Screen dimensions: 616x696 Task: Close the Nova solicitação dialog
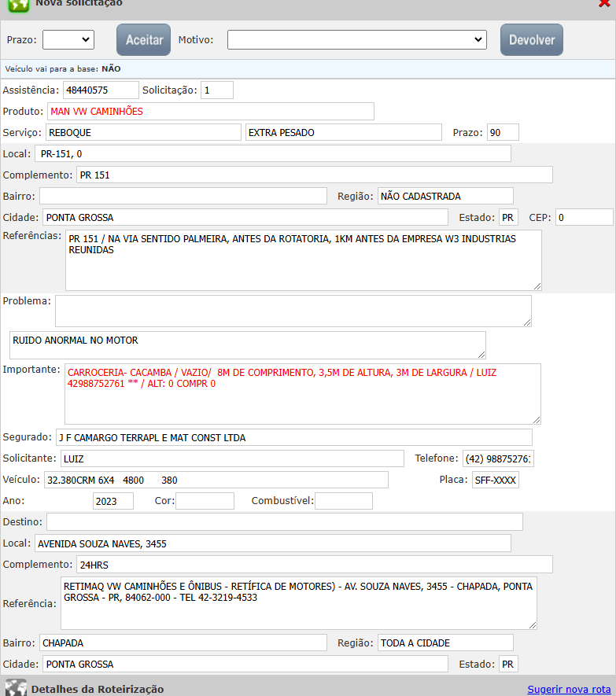[x=604, y=4]
